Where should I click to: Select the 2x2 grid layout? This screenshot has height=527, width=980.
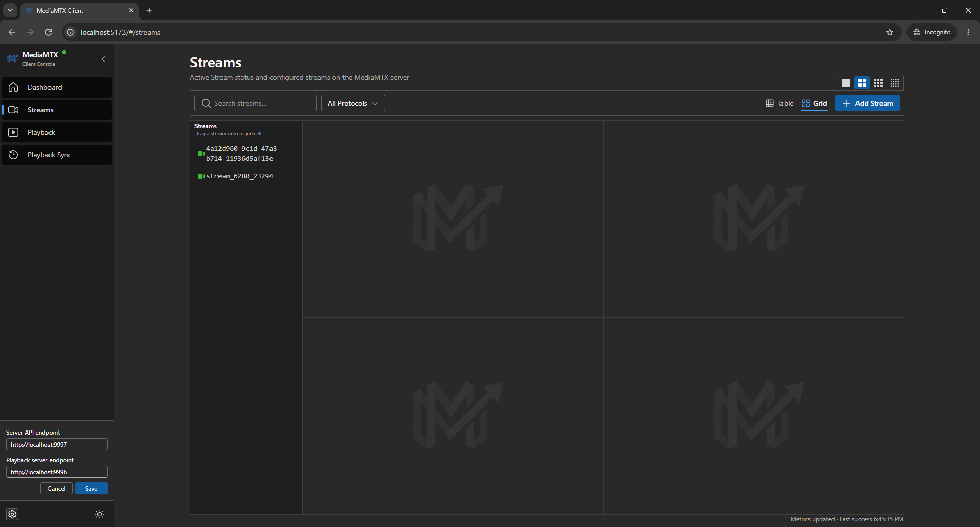[x=862, y=83]
